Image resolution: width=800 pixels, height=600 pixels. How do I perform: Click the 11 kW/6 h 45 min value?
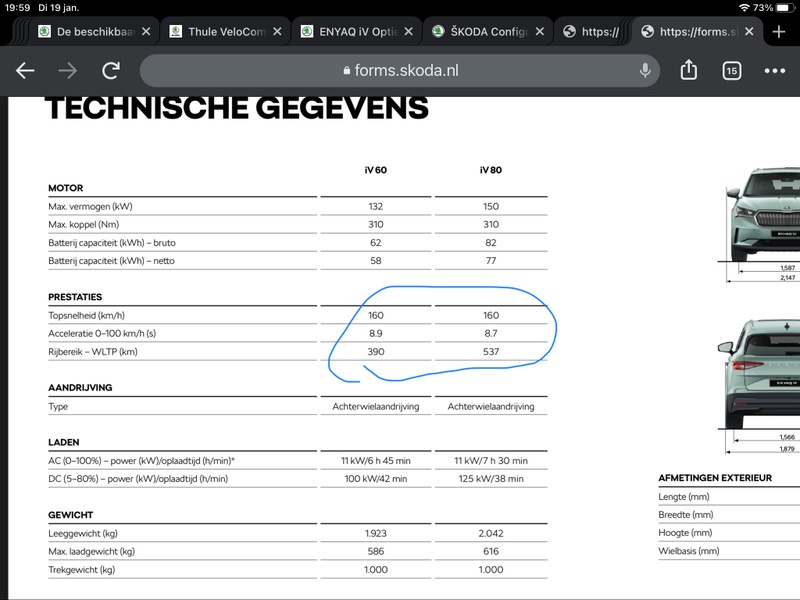376,461
